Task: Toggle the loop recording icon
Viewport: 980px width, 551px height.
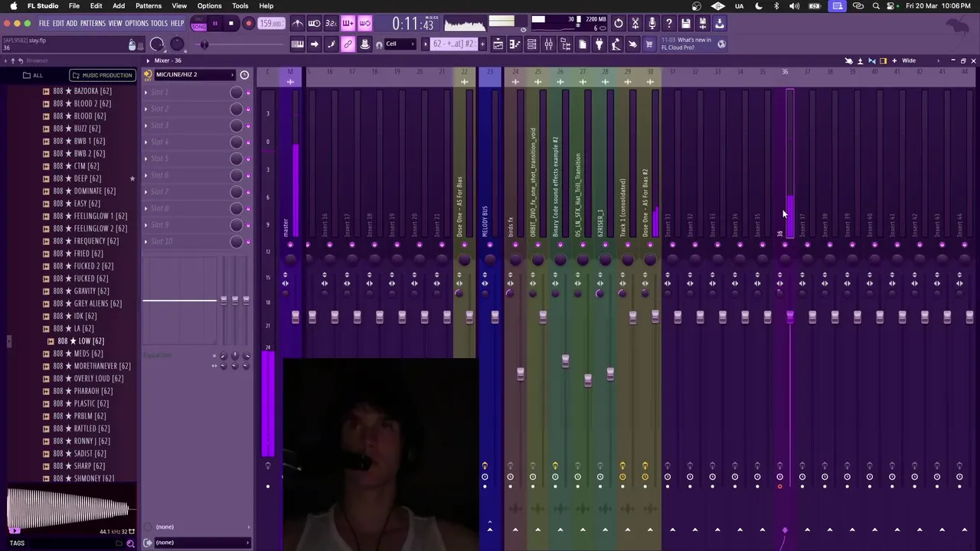Action: [364, 24]
